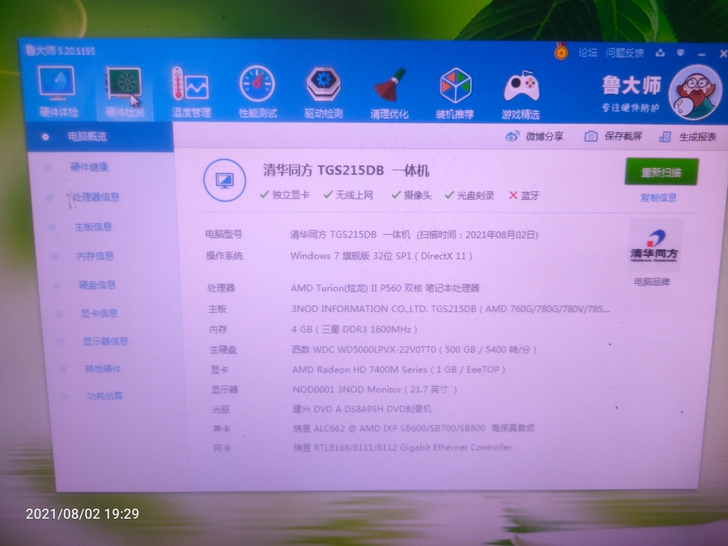Click the 论坛 forum link

pos(588,53)
